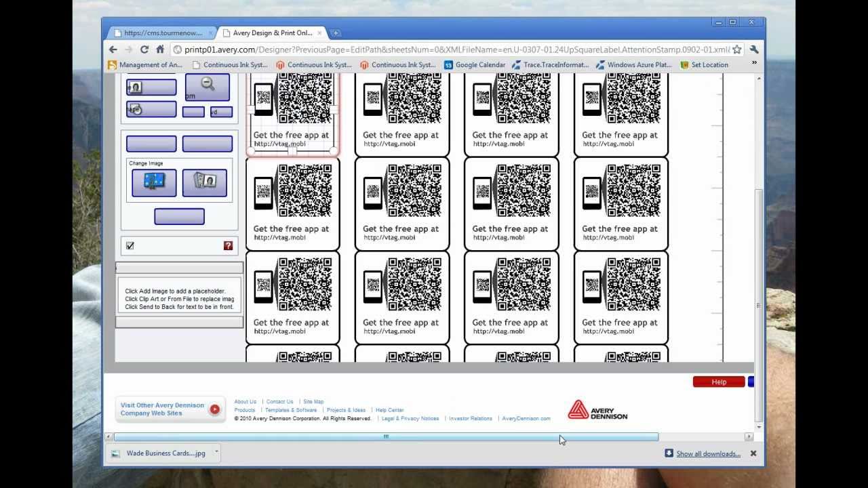Screen dimensions: 868x488
Task: Click the Avery Dennison logo
Action: point(597,409)
